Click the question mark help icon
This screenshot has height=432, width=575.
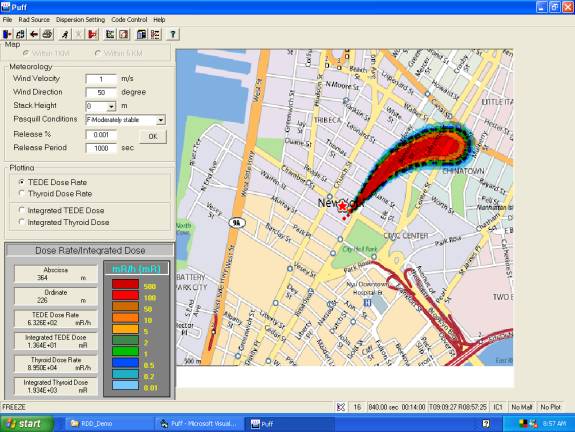(172, 34)
